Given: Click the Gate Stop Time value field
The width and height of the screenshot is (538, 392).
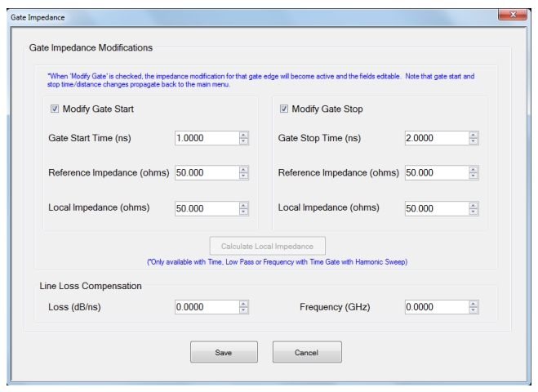Looking at the screenshot, I should 434,138.
